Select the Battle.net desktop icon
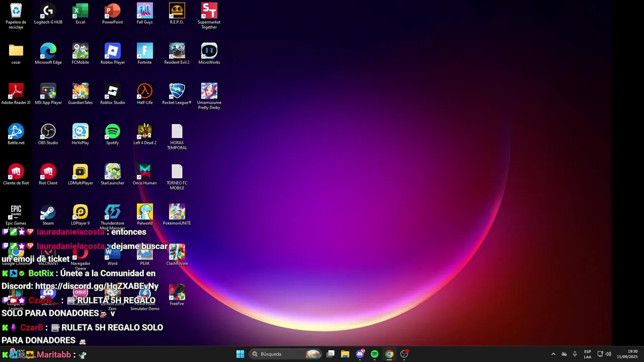The image size is (644, 362). [x=16, y=135]
